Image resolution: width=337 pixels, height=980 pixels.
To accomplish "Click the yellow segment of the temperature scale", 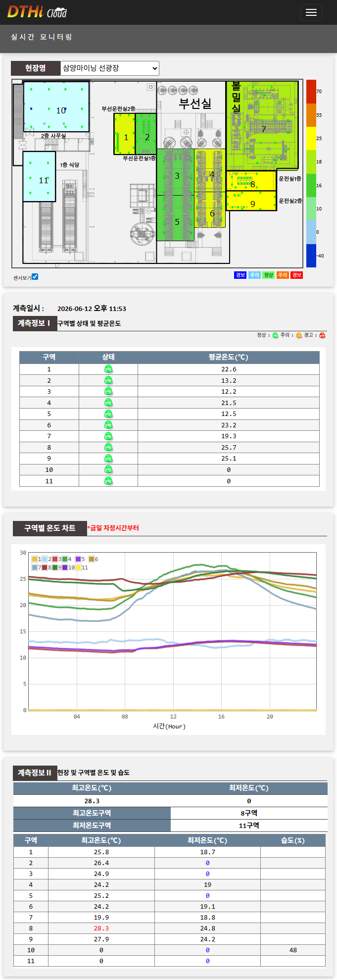I will (311, 139).
